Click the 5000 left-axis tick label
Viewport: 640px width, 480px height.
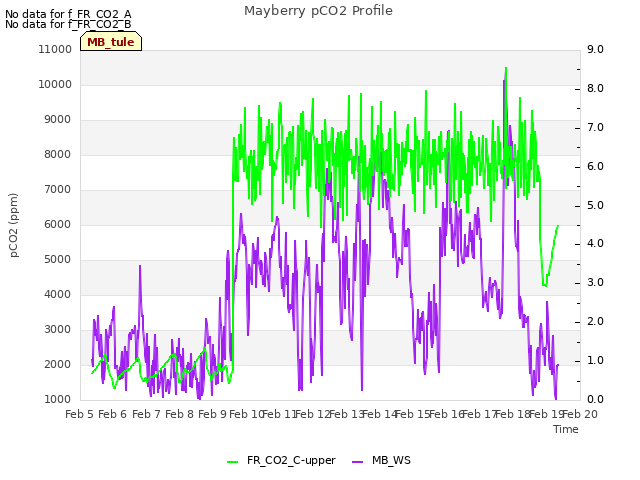click(x=58, y=260)
